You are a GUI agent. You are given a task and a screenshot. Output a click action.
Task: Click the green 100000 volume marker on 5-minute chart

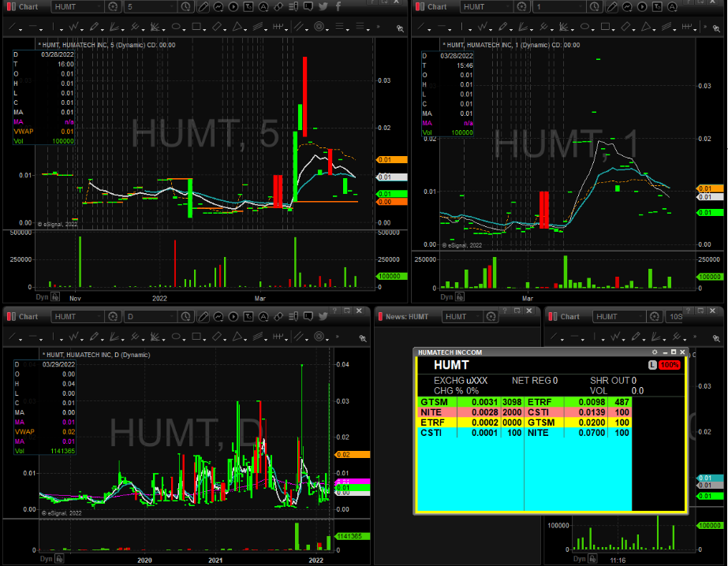click(x=391, y=276)
